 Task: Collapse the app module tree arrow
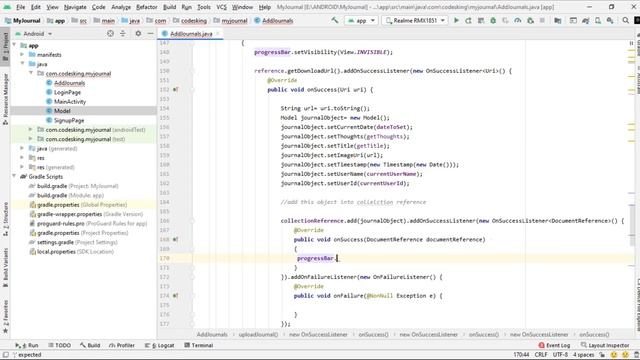pos(15,45)
